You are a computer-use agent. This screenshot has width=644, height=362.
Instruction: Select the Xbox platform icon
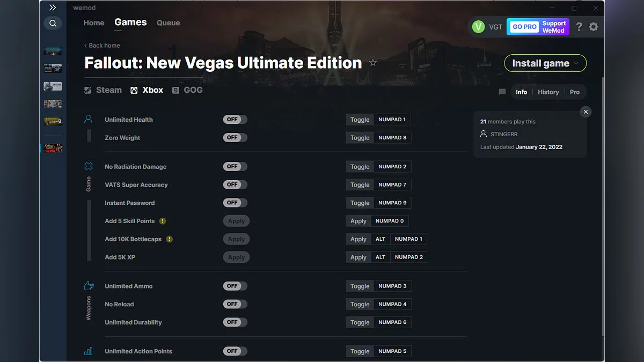point(134,90)
